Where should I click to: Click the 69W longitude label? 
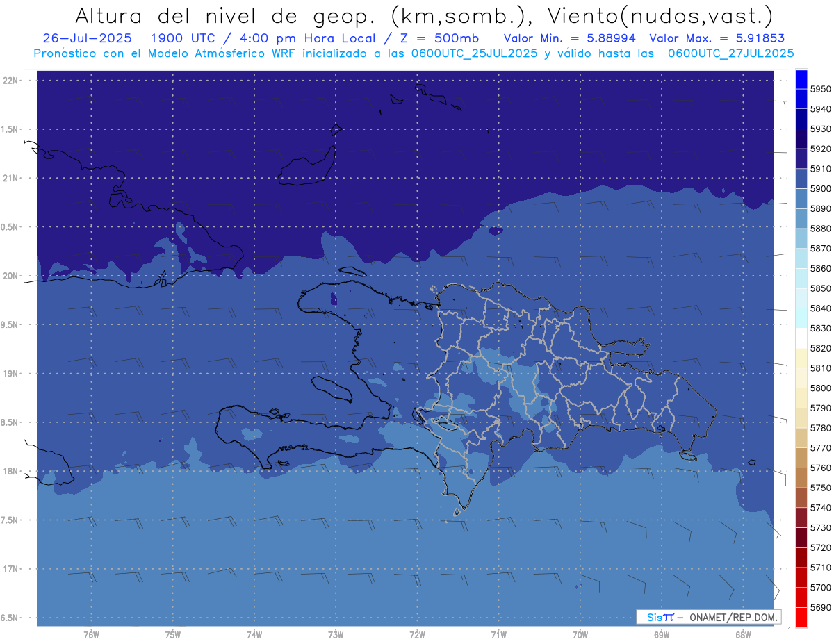[x=662, y=634]
